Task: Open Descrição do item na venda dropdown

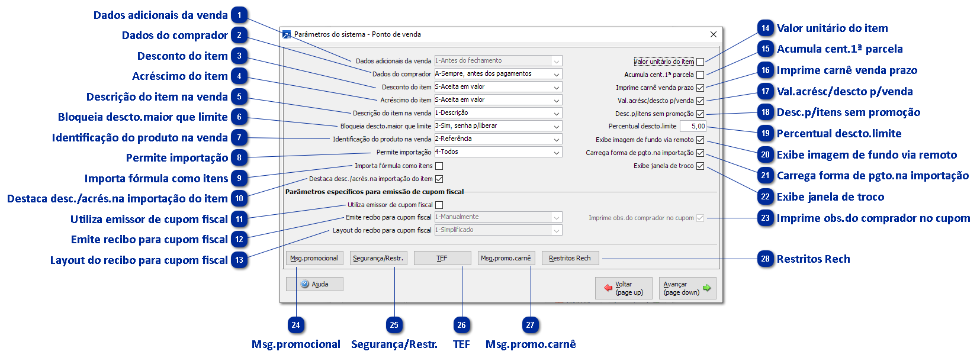Action: pos(498,113)
